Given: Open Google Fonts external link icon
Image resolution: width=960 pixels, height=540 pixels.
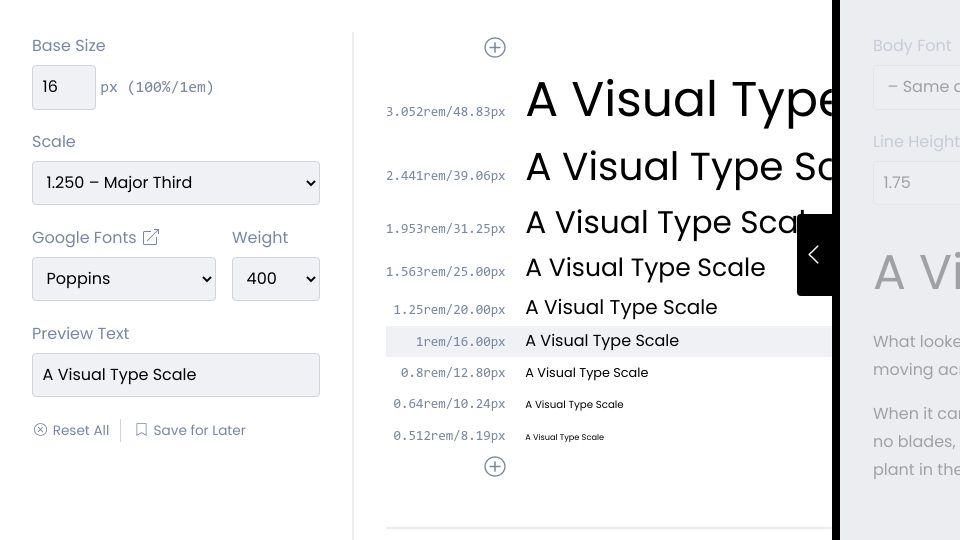Looking at the screenshot, I should point(151,237).
